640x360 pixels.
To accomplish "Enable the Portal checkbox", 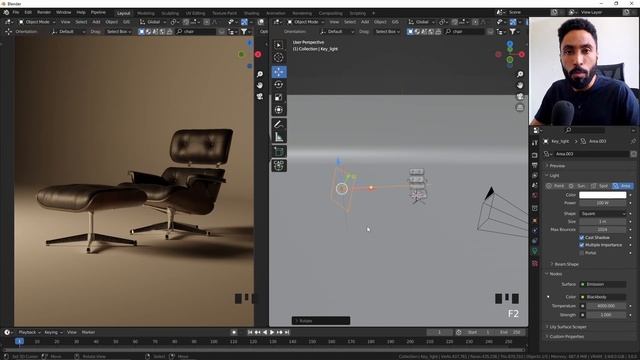I will (x=582, y=253).
